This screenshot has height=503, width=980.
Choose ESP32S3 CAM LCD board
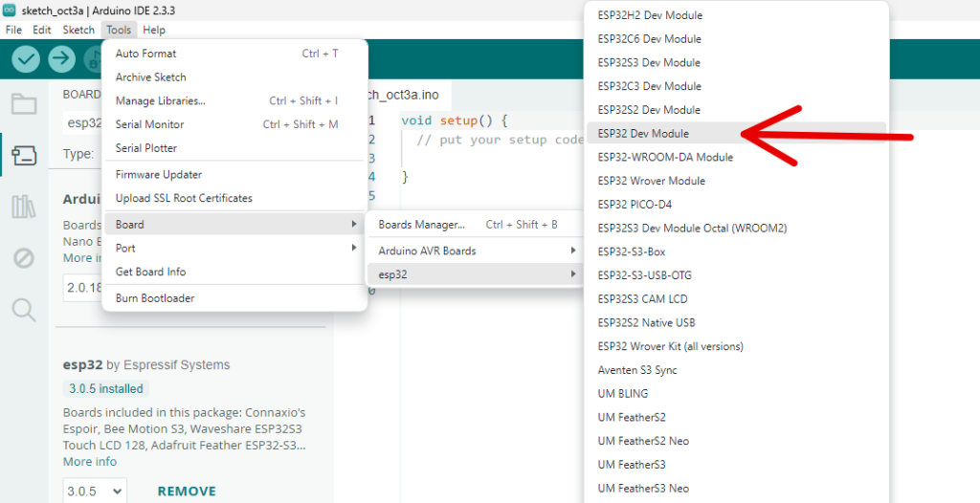point(736,299)
